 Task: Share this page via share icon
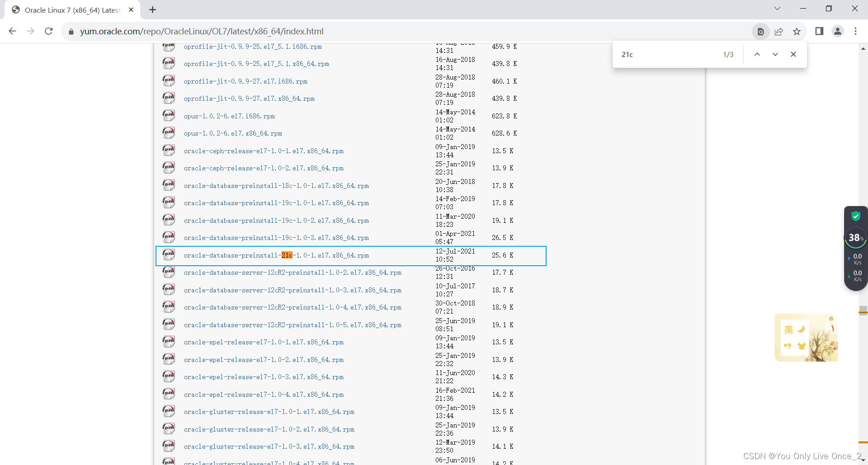tap(778, 32)
